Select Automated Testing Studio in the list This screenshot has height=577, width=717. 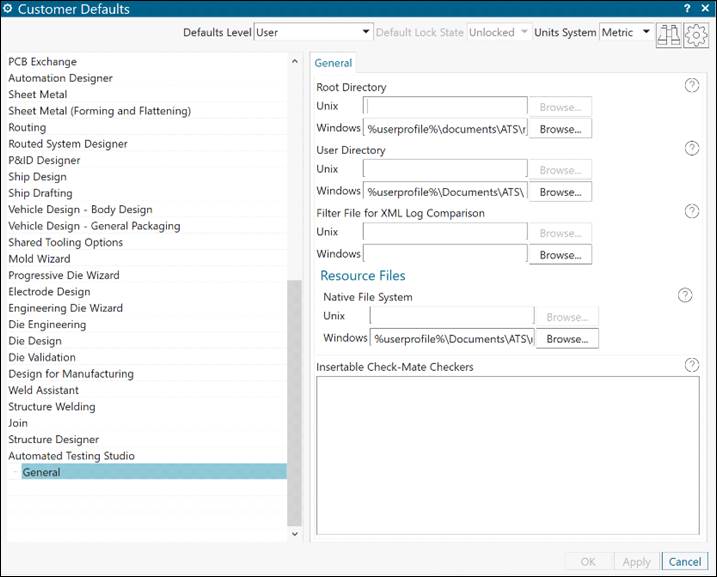[71, 456]
